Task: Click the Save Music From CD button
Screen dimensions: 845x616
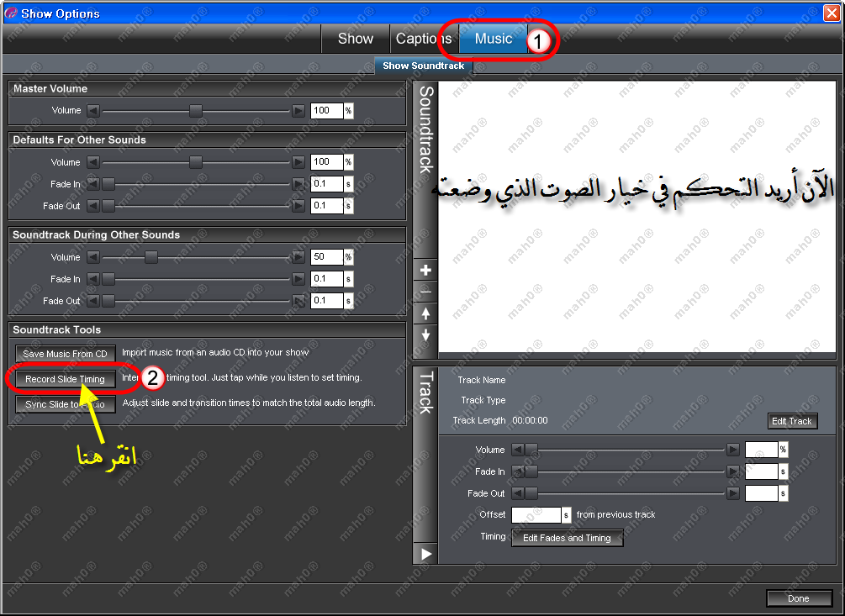Action: point(66,355)
